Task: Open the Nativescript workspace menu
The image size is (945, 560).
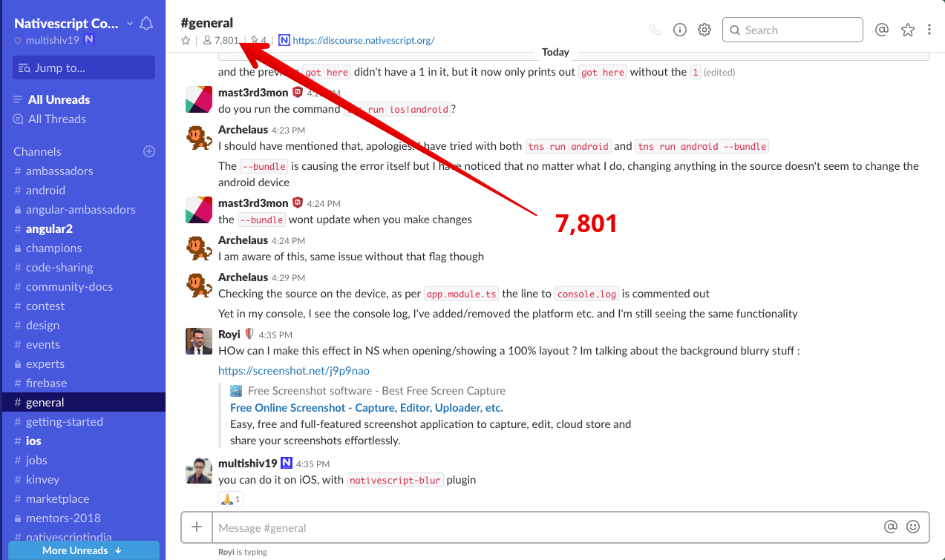Action: [73, 24]
